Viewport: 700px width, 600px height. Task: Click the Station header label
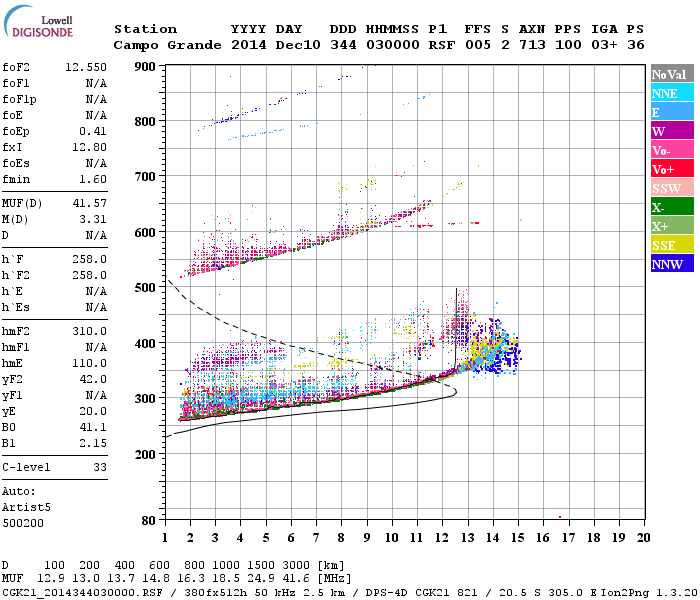[146, 29]
